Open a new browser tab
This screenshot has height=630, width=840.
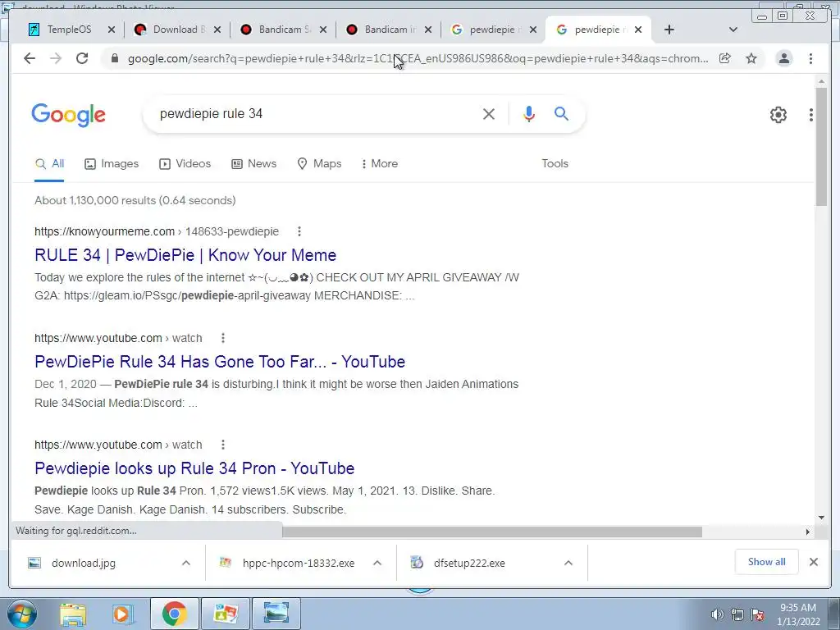(x=669, y=30)
